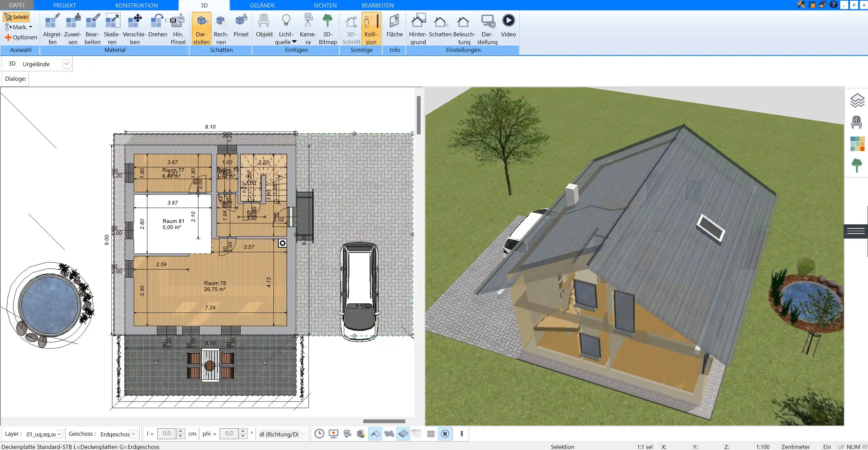
Task: Open the plants tree catalog in sidebar
Action: coord(857,166)
